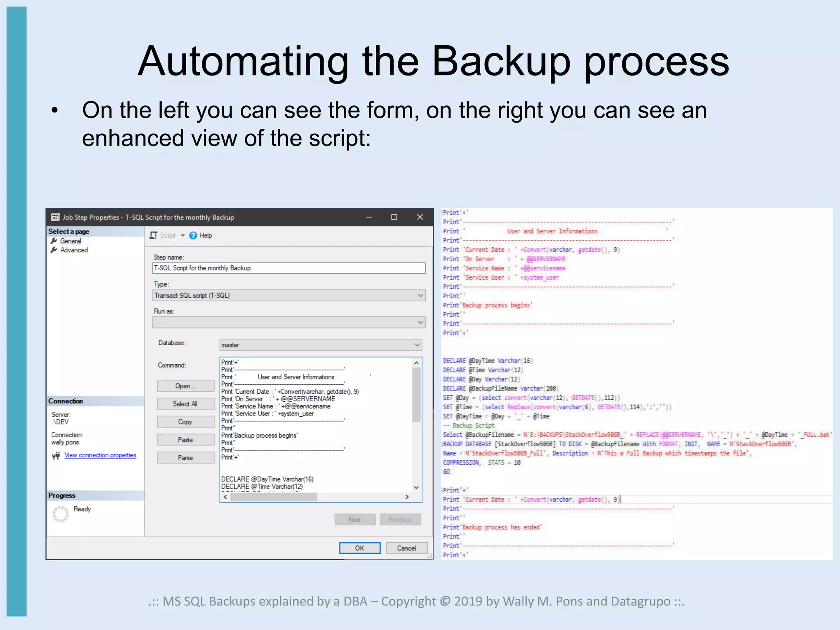Click 'COMPRESSION, STATS = 10' line in script
The height and width of the screenshot is (630, 840).
482,463
